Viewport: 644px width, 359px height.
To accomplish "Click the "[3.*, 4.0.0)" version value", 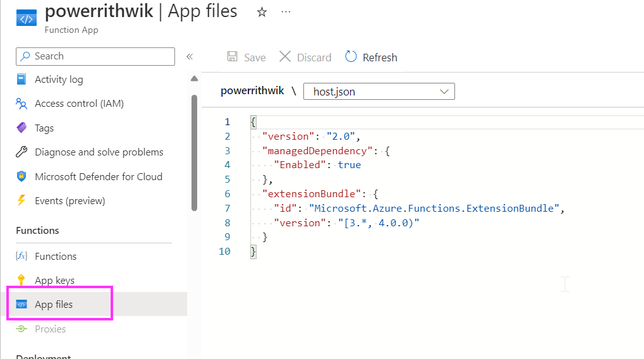I will pyautogui.click(x=379, y=222).
